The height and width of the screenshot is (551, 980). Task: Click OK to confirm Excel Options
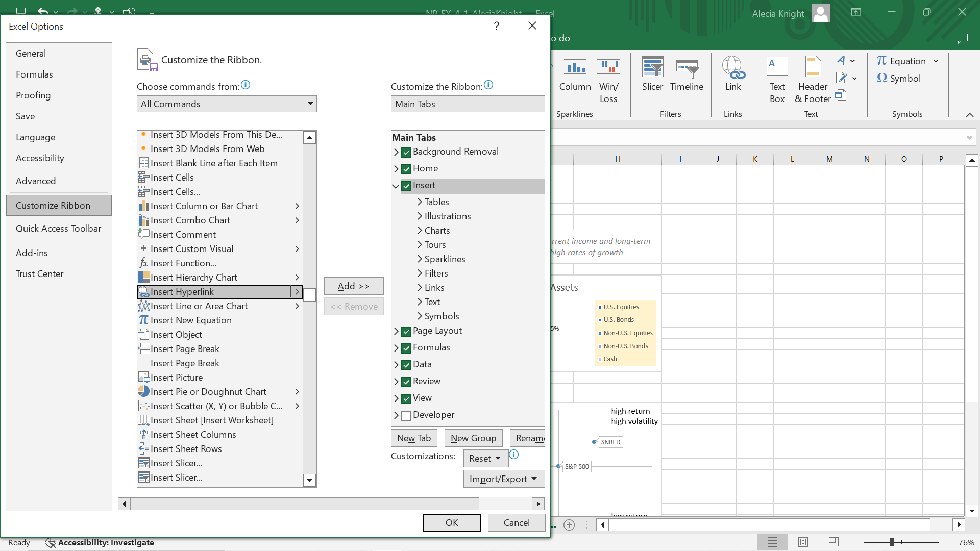452,522
